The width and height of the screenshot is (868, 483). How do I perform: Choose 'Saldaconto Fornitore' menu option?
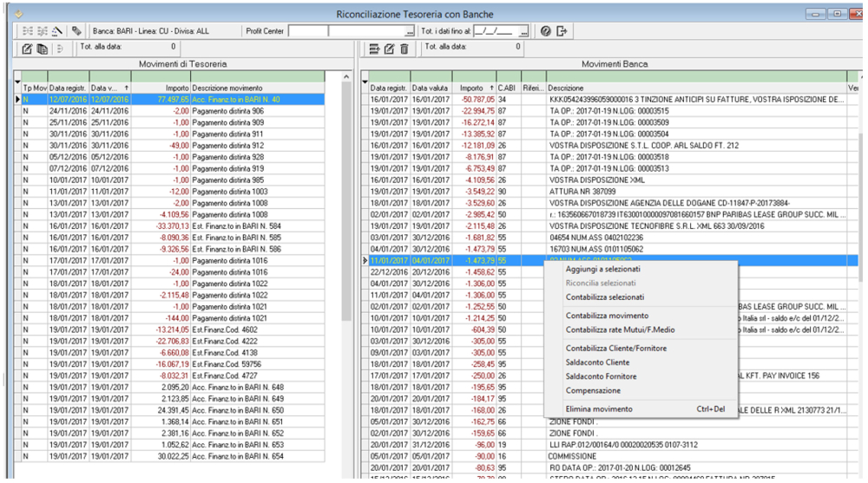point(601,376)
